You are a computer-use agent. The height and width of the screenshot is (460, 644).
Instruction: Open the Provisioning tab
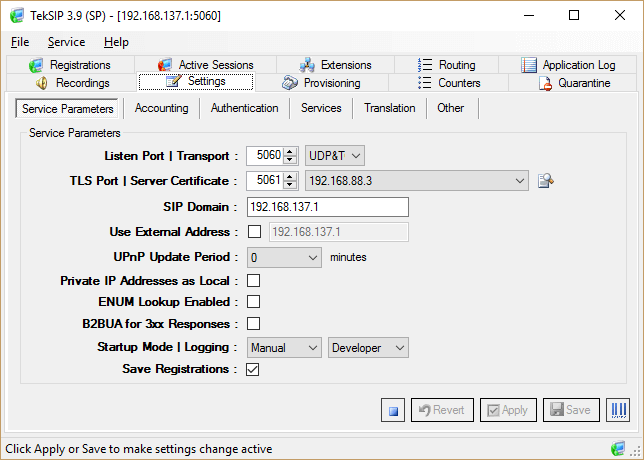coord(321,83)
